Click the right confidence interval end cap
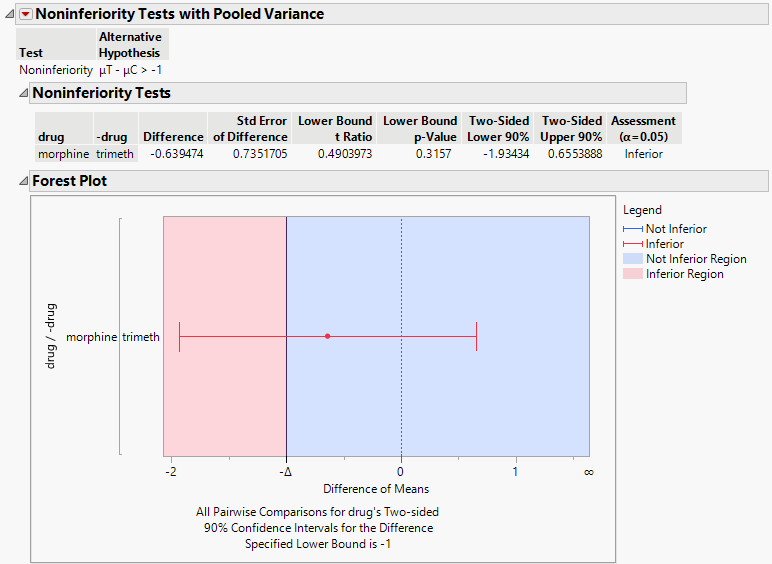 click(x=476, y=336)
